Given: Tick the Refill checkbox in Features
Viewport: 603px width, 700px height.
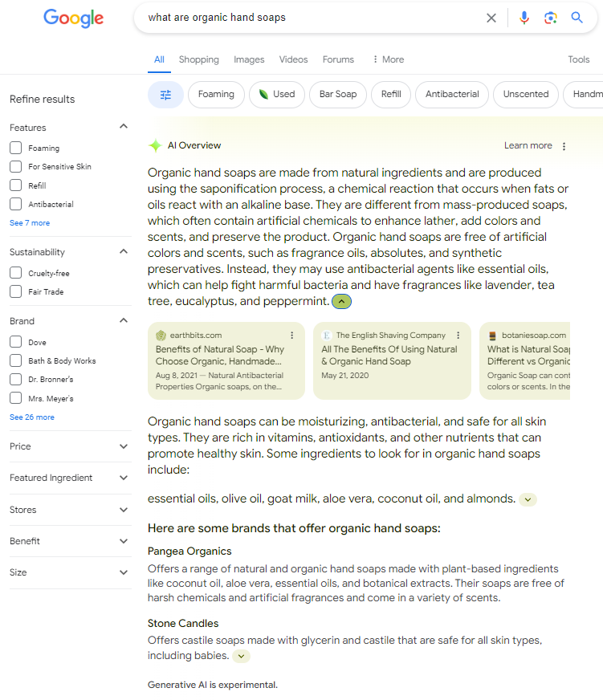Looking at the screenshot, I should pos(15,185).
